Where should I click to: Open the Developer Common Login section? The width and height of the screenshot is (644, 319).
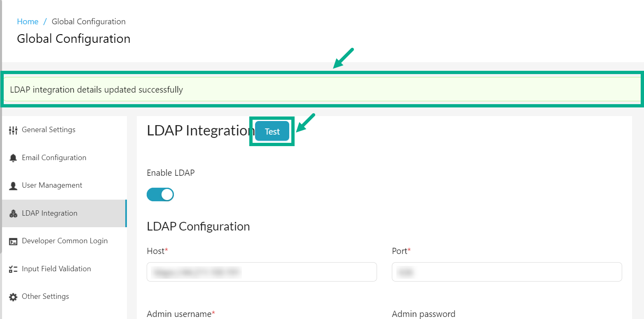(x=65, y=241)
